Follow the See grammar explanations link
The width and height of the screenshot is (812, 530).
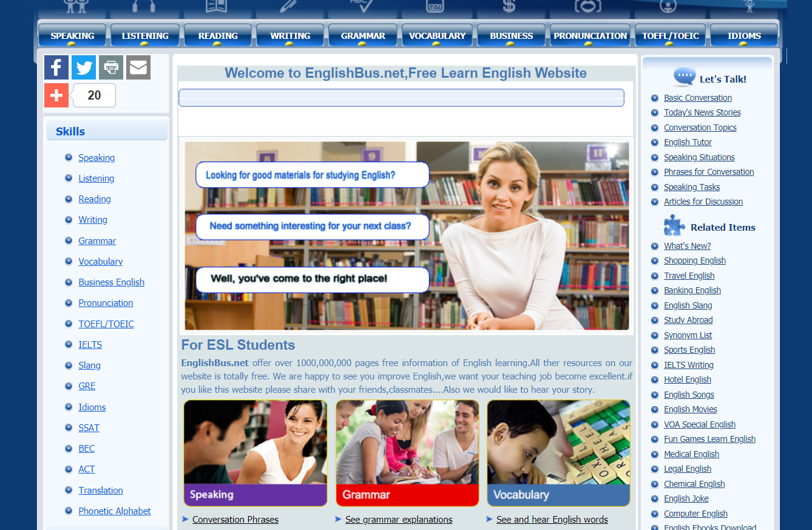pyautogui.click(x=399, y=520)
